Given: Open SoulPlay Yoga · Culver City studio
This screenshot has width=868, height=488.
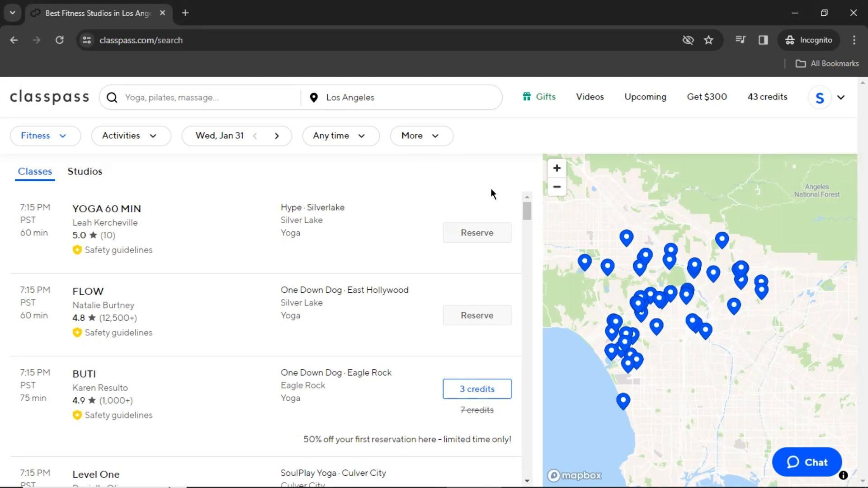Looking at the screenshot, I should [333, 473].
